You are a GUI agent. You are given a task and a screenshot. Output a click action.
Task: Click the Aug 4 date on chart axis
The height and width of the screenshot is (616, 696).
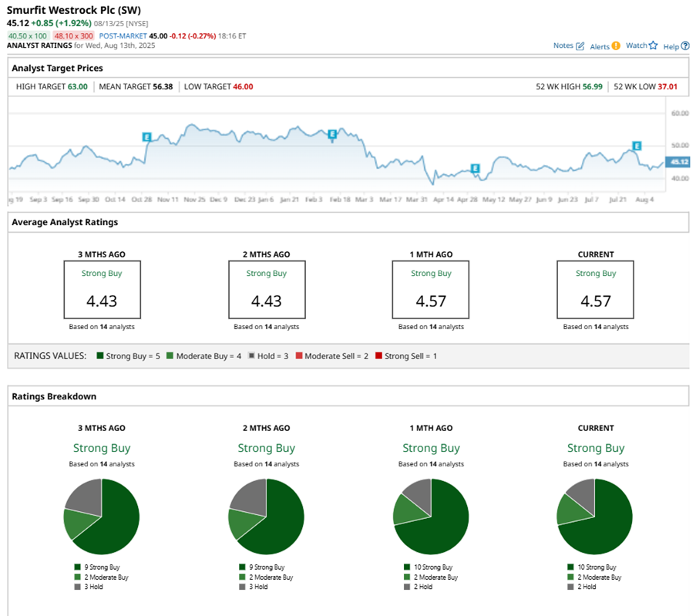(644, 200)
